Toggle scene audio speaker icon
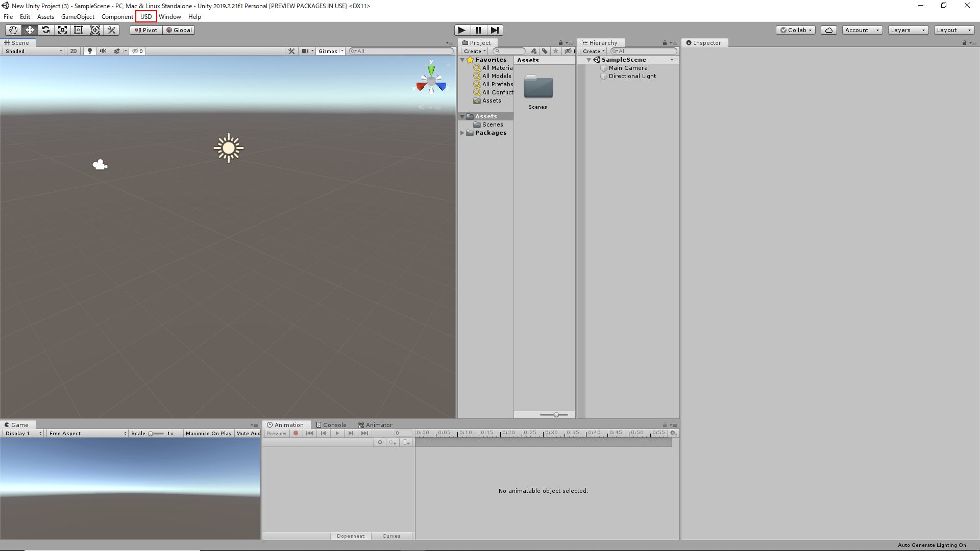The image size is (980, 551). [x=103, y=51]
